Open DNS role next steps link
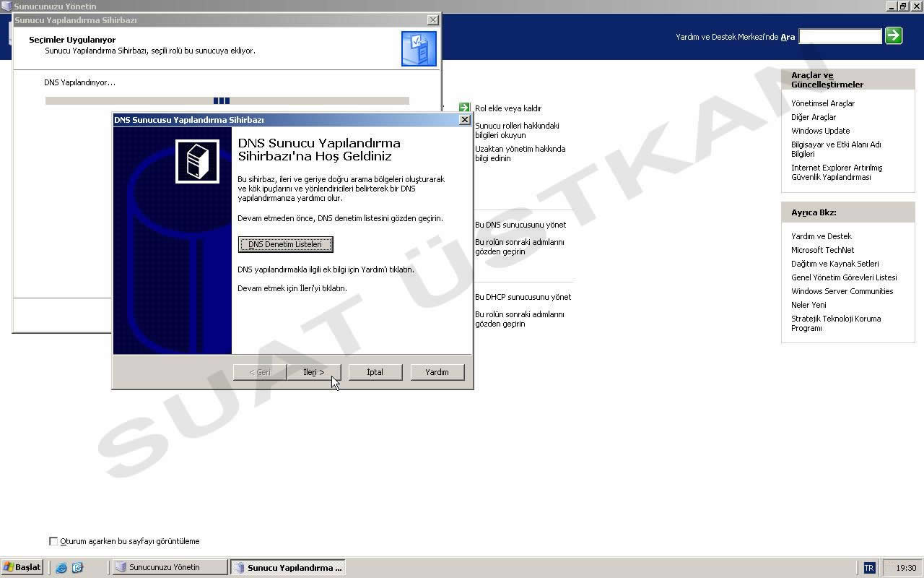 tap(519, 246)
